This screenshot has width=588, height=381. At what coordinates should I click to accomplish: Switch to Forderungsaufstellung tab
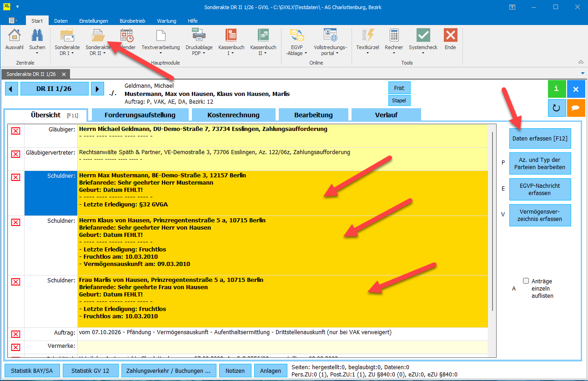(x=140, y=115)
